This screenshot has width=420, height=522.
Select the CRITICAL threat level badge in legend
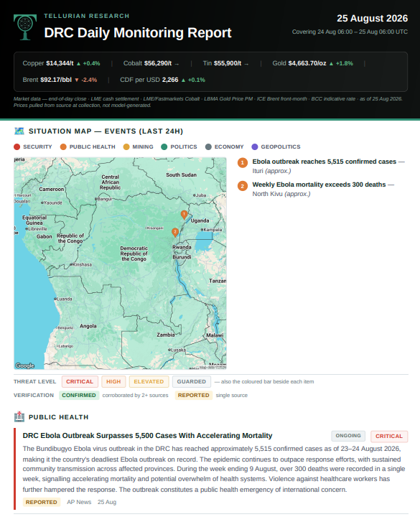[x=80, y=381]
